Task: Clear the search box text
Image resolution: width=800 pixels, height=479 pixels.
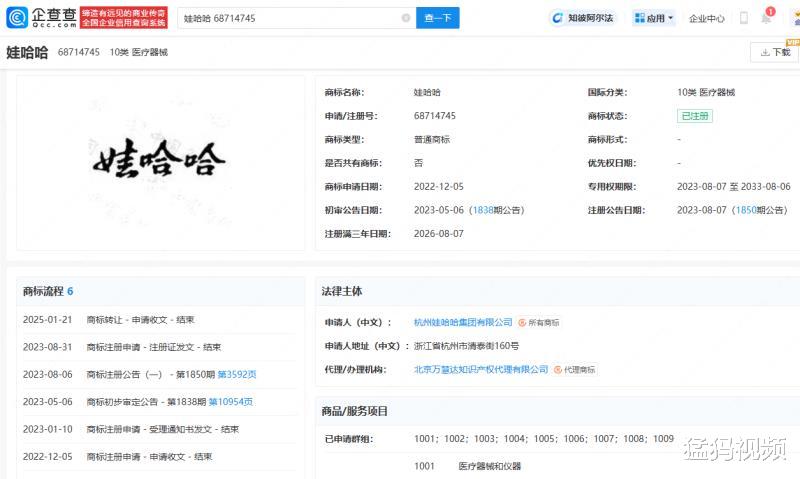Action: (406, 18)
